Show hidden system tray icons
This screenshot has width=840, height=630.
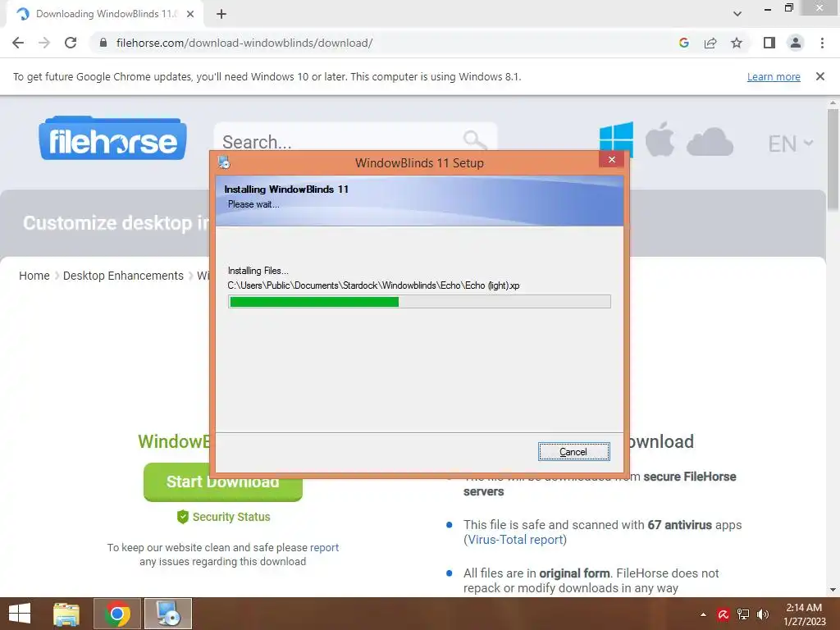[703, 614]
